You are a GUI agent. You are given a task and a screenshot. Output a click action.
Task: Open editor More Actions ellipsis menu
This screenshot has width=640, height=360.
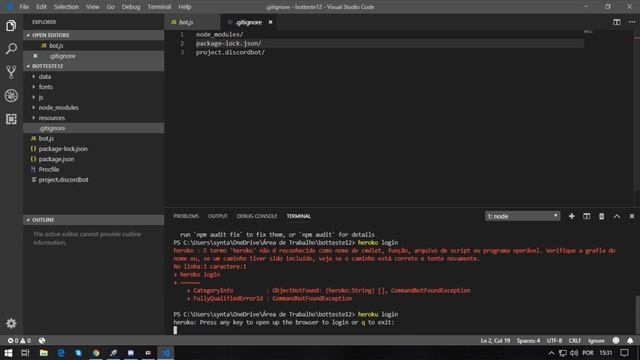(632, 22)
